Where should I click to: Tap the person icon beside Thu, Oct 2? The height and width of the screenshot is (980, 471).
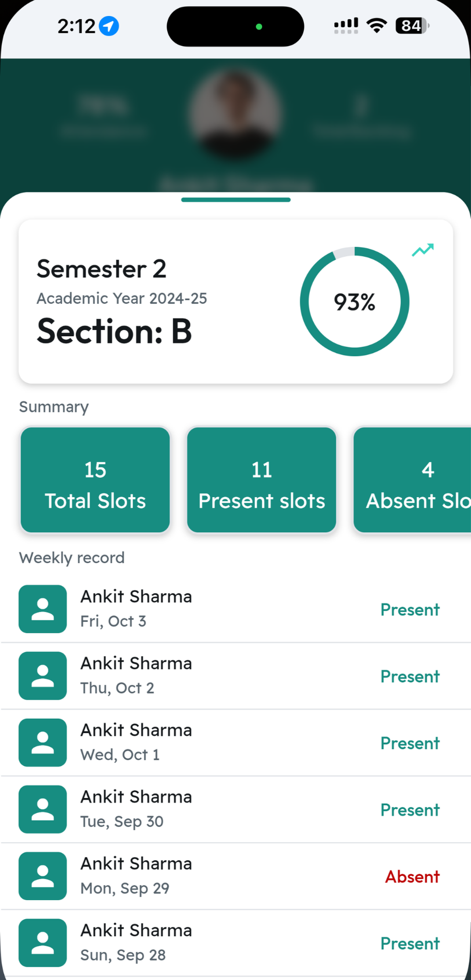(43, 676)
